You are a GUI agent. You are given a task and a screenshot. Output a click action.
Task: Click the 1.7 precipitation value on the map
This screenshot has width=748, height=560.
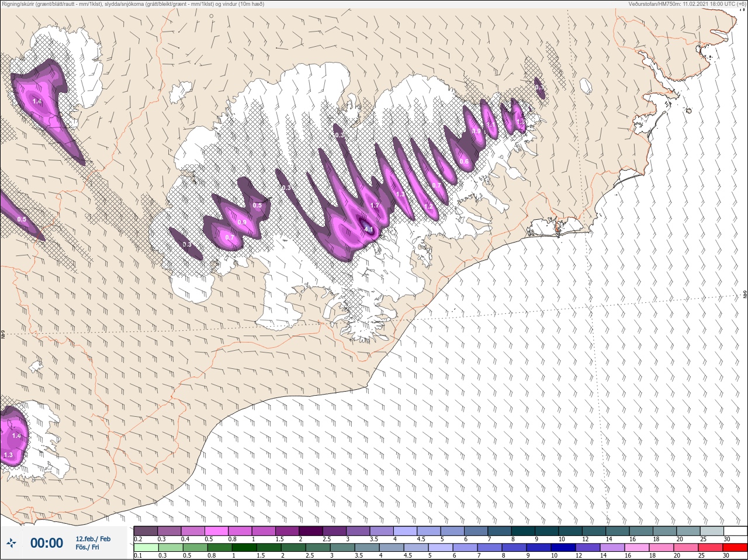tap(375, 205)
